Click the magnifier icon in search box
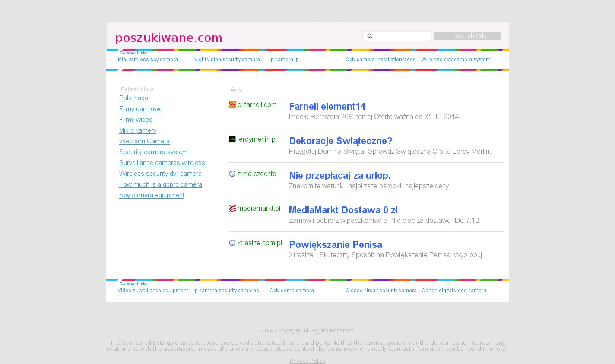The image size is (615, 364). pyautogui.click(x=370, y=36)
